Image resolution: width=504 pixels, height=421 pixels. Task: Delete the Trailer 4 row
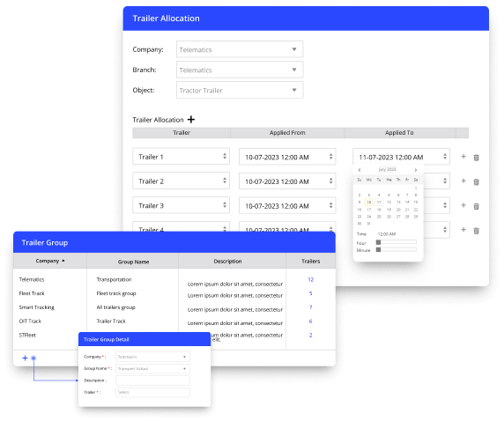[477, 231]
